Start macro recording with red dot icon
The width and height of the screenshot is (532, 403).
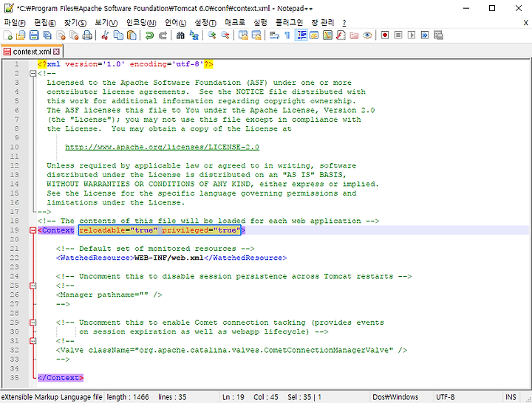385,35
